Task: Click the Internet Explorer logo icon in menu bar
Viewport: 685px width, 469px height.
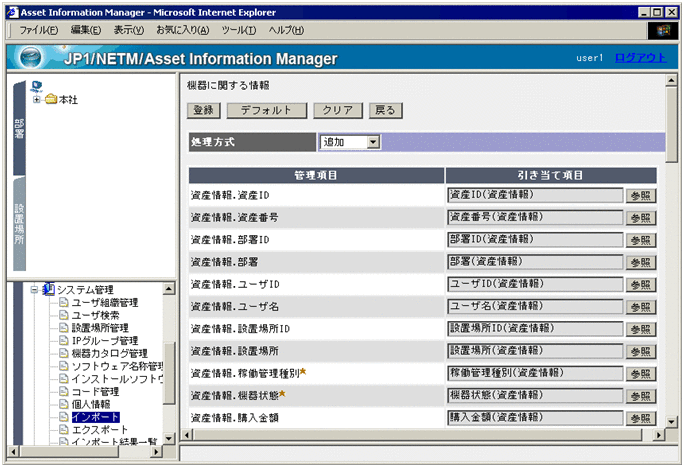Action: coord(663,31)
